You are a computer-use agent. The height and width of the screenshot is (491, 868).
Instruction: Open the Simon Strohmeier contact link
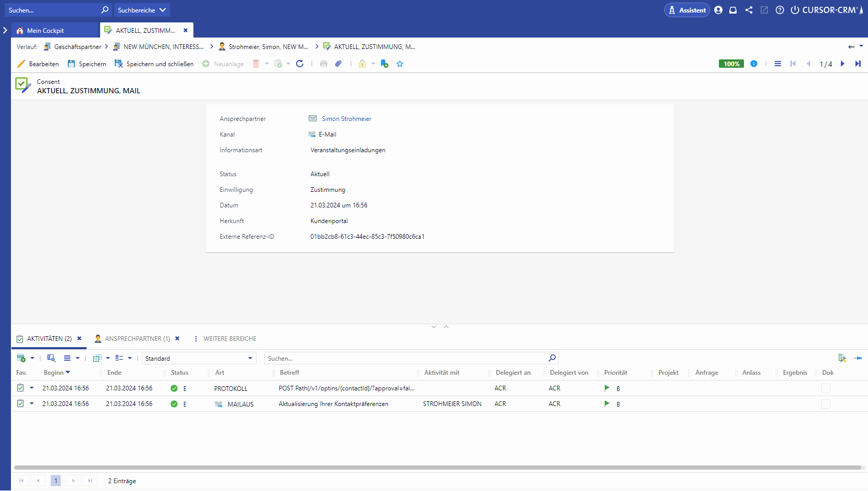pos(346,119)
